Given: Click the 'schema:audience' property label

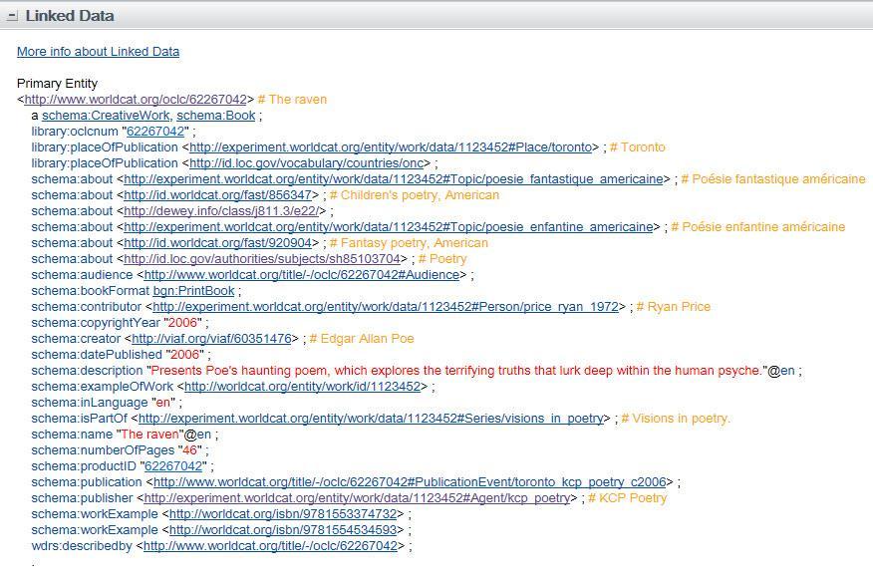Looking at the screenshot, I should click(x=82, y=275).
